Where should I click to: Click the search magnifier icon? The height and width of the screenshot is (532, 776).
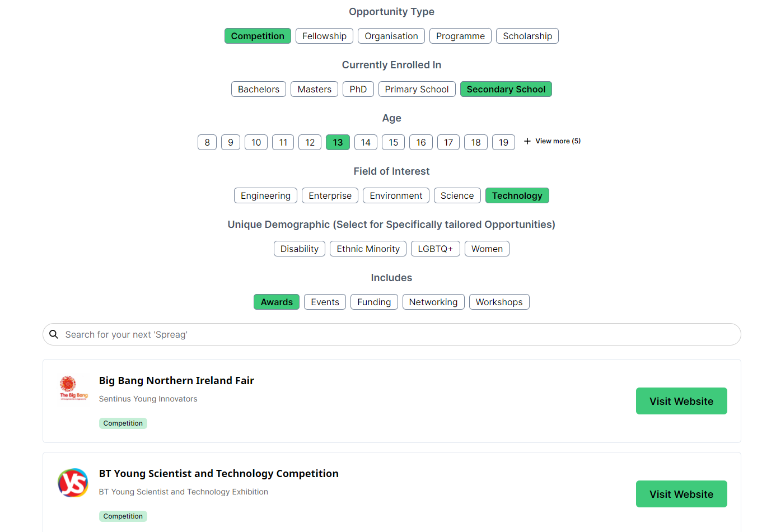[x=54, y=334]
